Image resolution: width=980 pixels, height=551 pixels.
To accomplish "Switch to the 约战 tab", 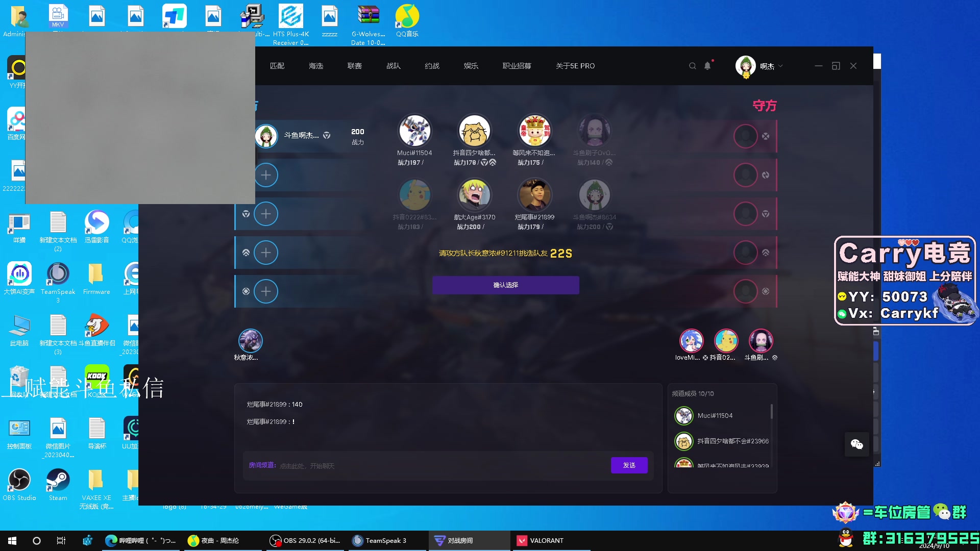I will coord(432,66).
